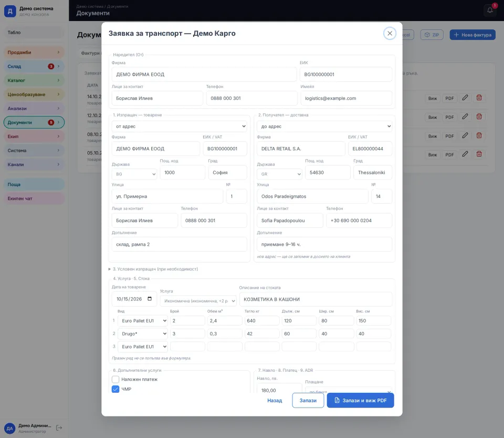Uncheck the ЧМР checkbox
The image size is (504, 438).
(x=115, y=389)
